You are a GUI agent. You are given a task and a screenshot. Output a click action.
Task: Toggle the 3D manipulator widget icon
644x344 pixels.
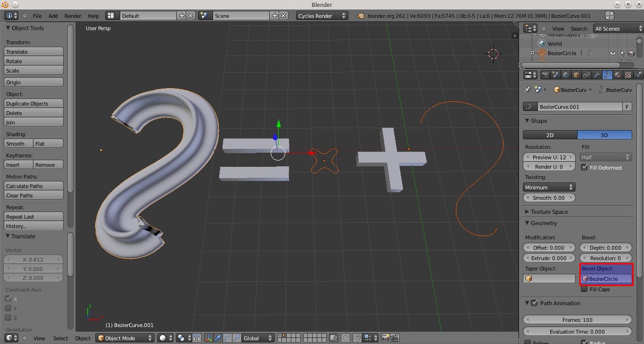(x=209, y=338)
